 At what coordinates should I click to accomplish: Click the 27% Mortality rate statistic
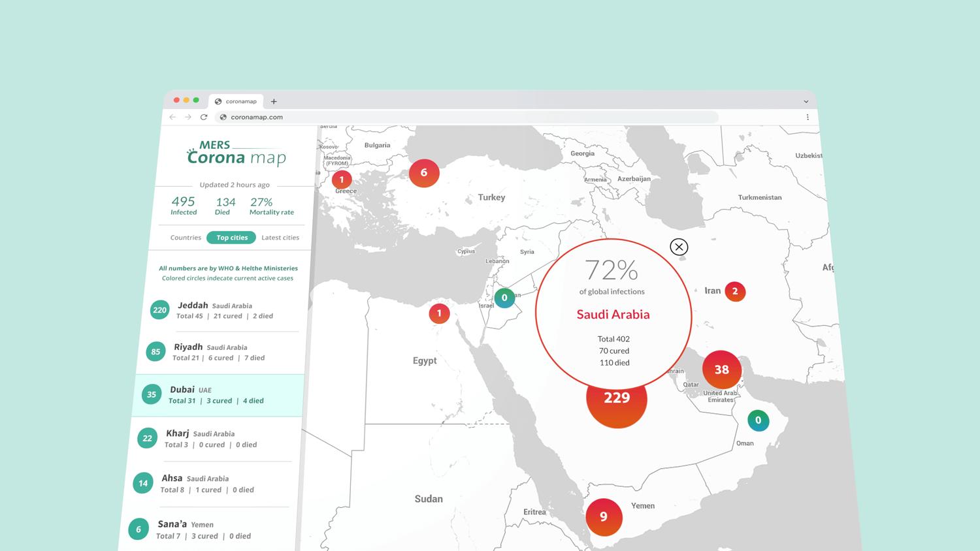[x=271, y=206]
